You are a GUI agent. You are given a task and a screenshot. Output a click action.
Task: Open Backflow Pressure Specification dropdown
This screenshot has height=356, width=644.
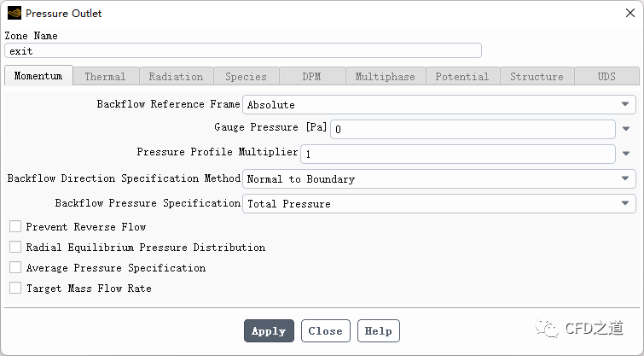(439, 204)
